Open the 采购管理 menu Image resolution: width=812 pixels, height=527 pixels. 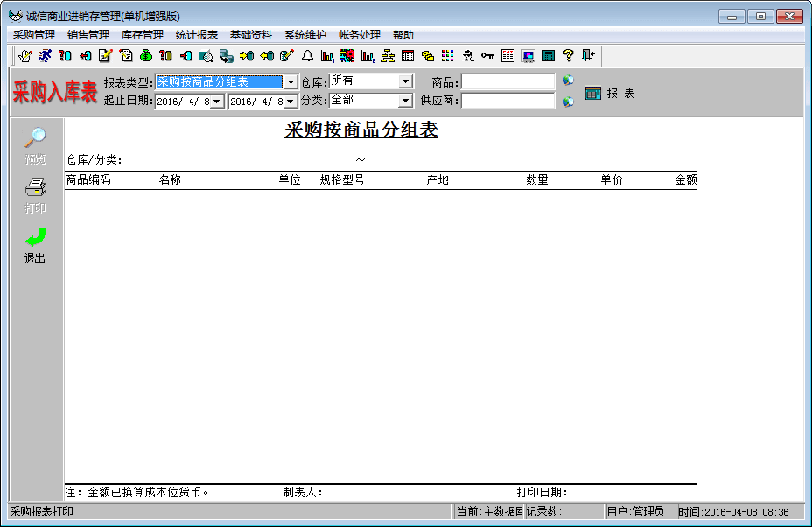34,35
